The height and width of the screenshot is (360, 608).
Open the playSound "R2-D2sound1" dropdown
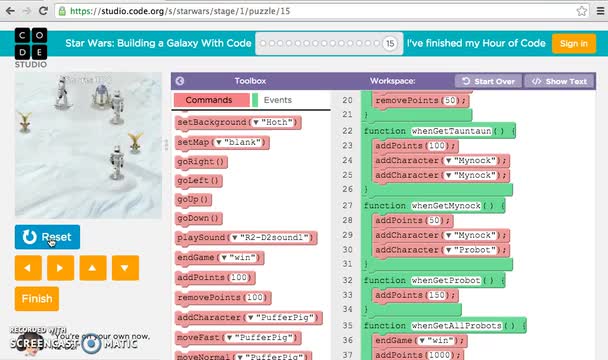click(x=272, y=237)
